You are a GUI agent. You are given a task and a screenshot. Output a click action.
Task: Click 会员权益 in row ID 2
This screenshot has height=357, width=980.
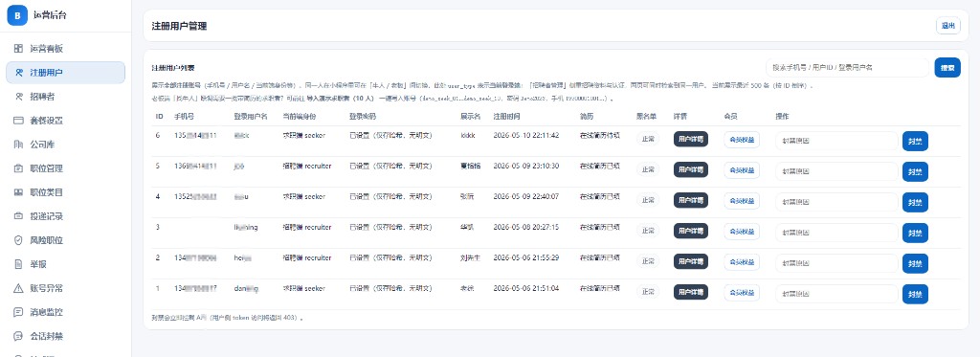coord(742,261)
